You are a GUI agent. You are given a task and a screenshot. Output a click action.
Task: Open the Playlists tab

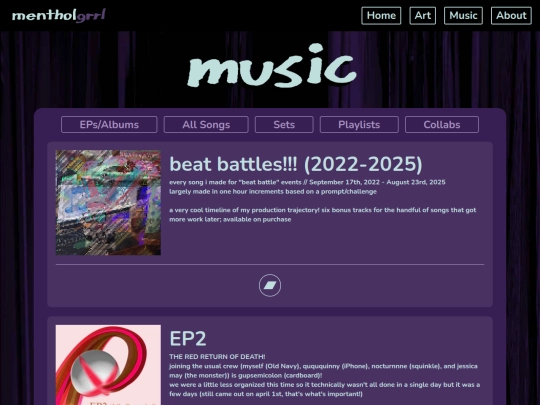pyautogui.click(x=359, y=124)
